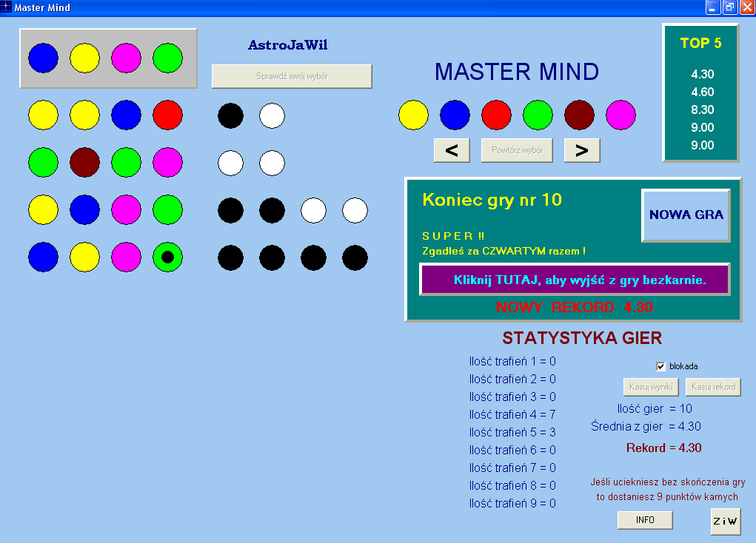Click blue peg in gray secret code box
This screenshot has width=756, height=543.
(x=44, y=58)
